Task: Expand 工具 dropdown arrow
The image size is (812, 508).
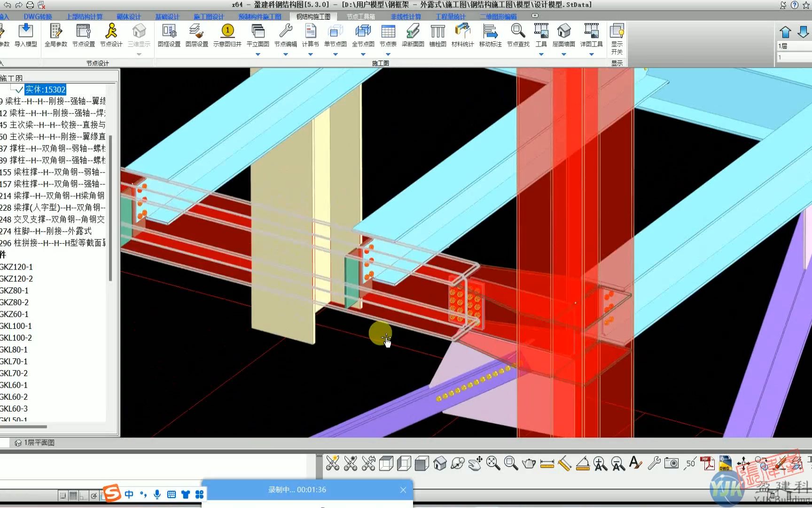Action: click(541, 54)
